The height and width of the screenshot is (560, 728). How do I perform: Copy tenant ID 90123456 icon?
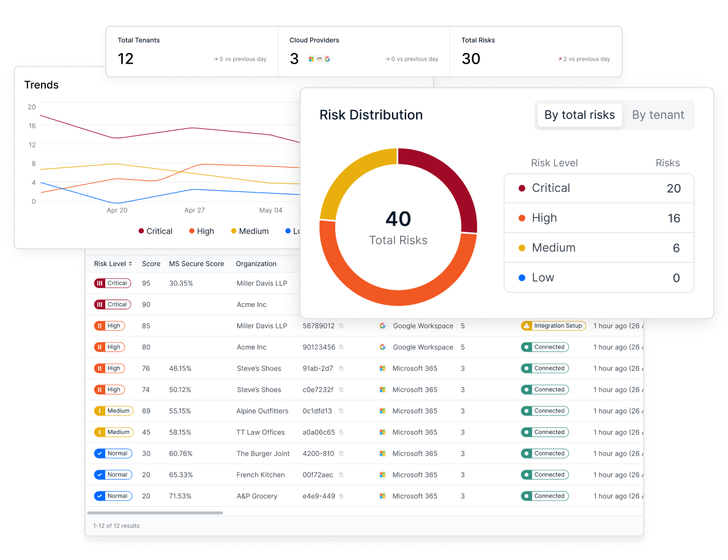(x=341, y=347)
